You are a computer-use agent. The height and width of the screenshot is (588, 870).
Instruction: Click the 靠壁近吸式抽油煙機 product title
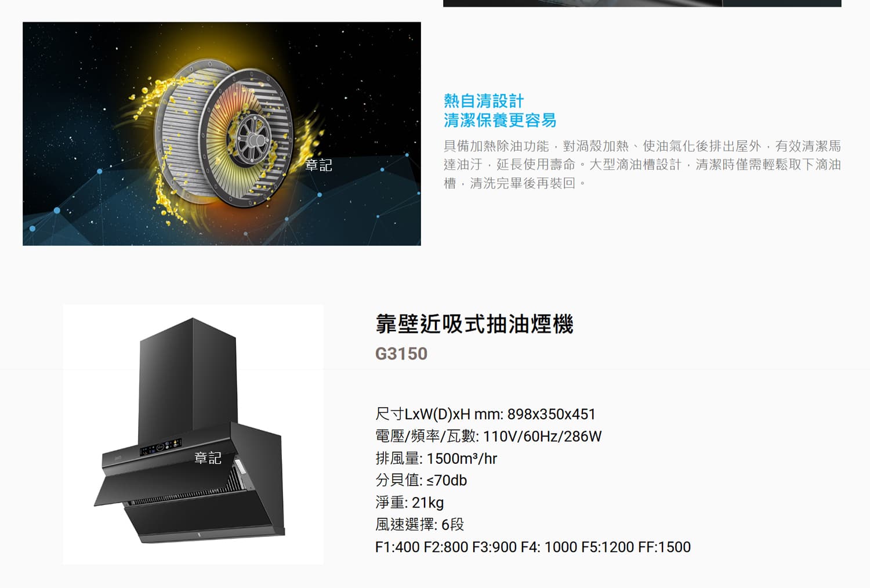[x=474, y=324]
